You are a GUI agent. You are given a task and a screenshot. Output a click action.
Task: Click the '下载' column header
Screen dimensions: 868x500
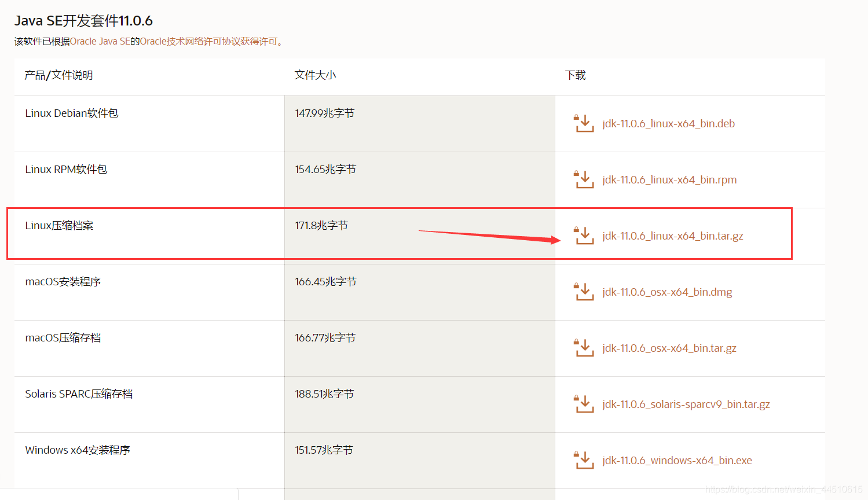576,75
